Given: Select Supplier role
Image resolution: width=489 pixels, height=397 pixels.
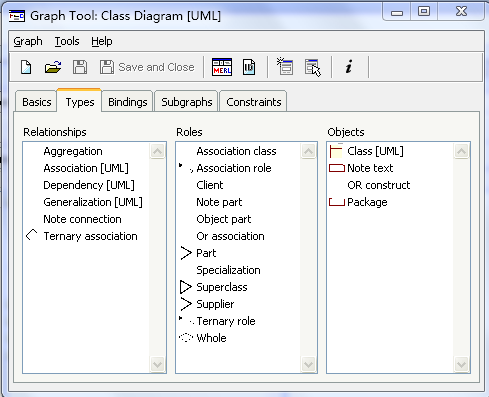Looking at the screenshot, I should coord(215,304).
